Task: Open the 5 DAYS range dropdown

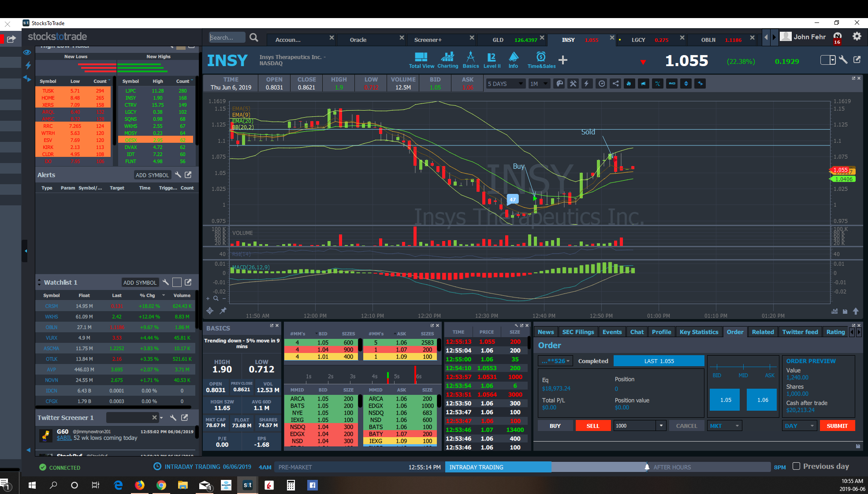Action: click(x=505, y=84)
